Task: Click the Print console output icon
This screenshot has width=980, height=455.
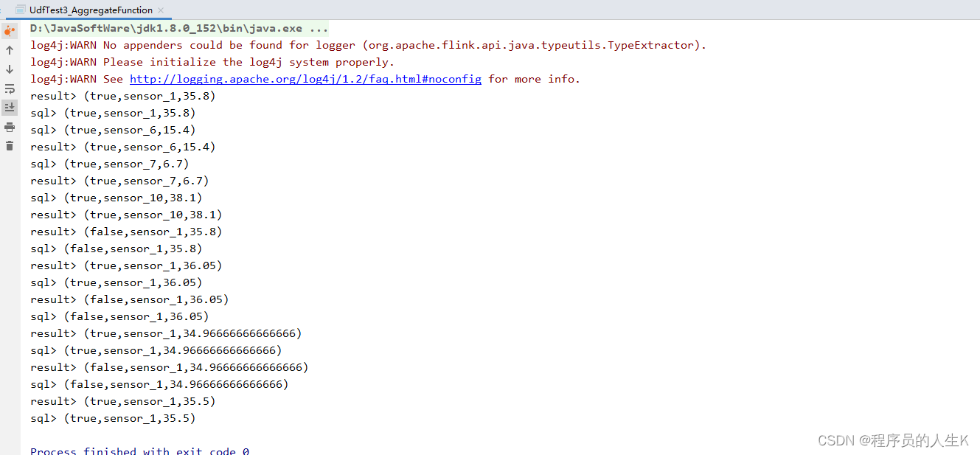Action: pos(10,127)
